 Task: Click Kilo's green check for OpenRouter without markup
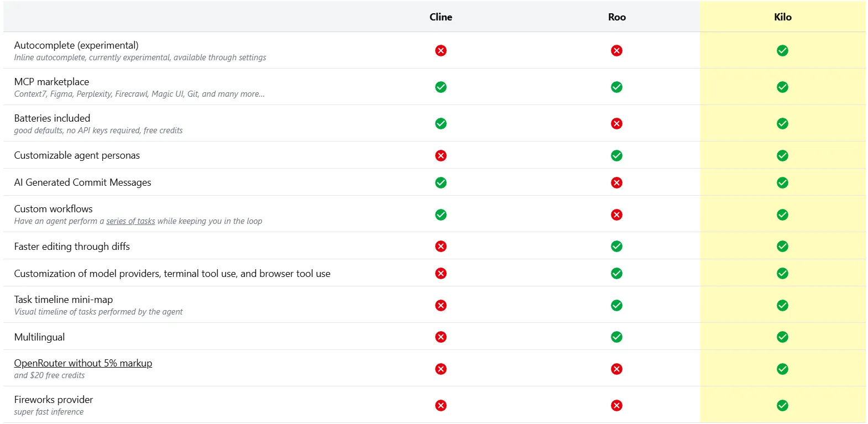pos(782,369)
